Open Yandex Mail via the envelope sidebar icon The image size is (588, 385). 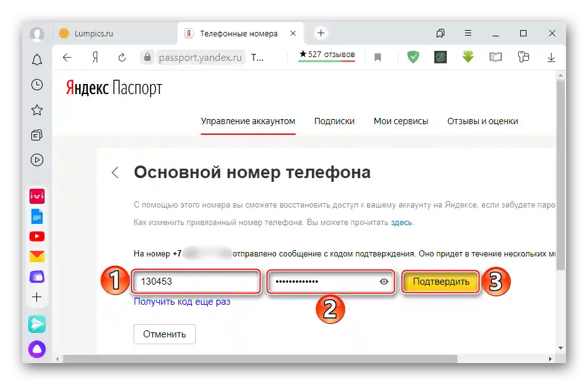pos(36,256)
